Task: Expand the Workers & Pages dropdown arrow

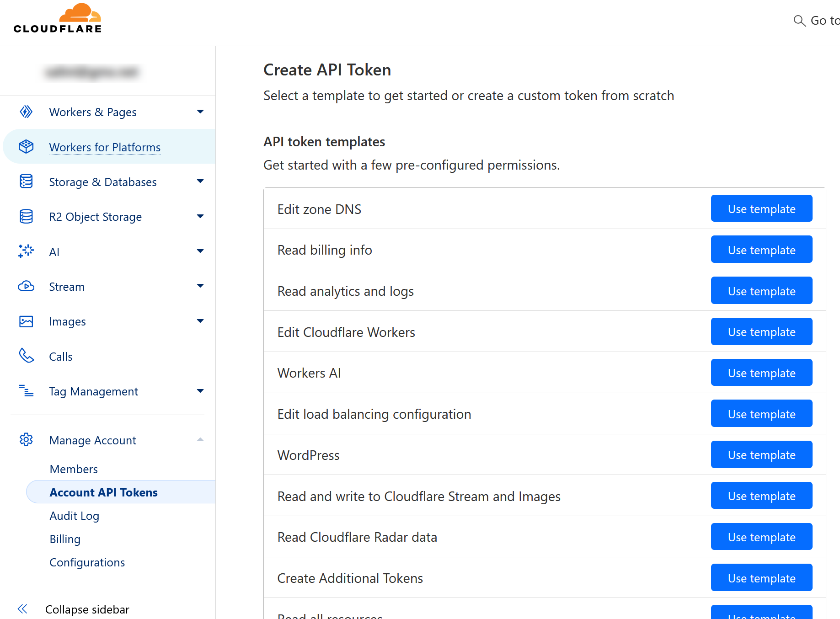Action: (x=200, y=112)
